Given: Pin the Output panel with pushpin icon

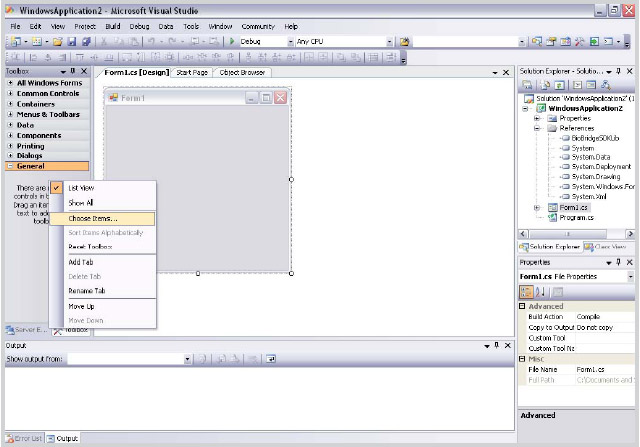Looking at the screenshot, I should click(x=497, y=345).
